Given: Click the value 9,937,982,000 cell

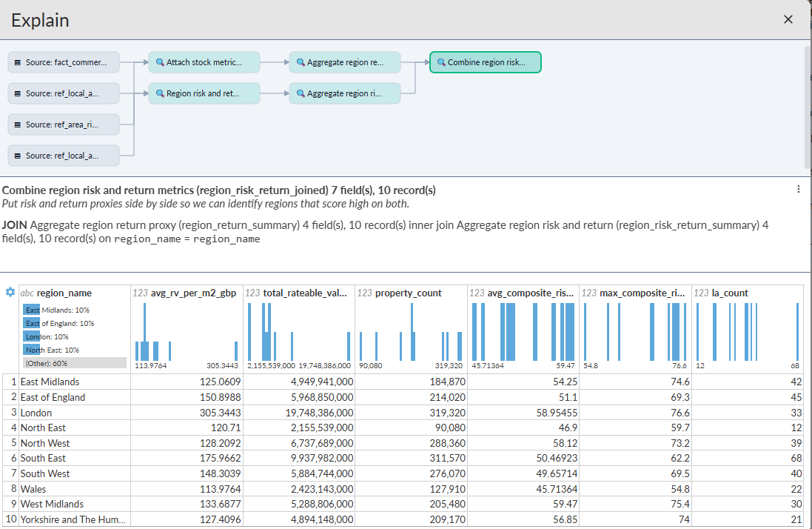Looking at the screenshot, I should (x=299, y=459).
